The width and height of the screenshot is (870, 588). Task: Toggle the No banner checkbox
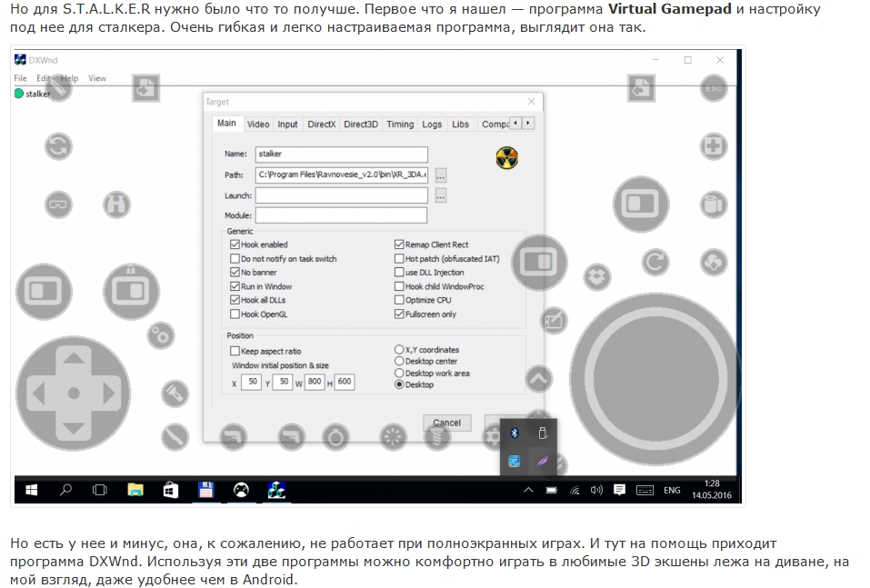[235, 273]
